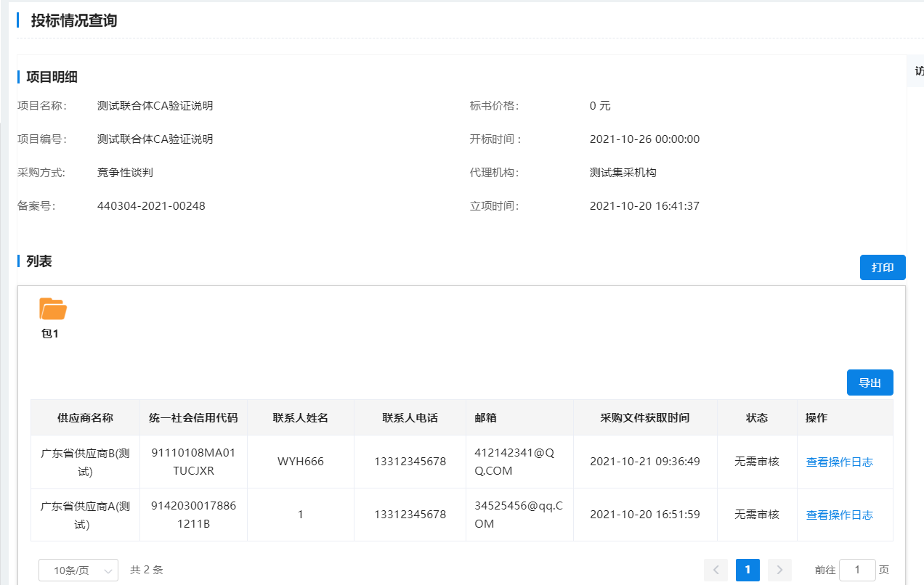This screenshot has width=924, height=585.
Task: Click the next page arrow in pagination
Action: click(x=779, y=570)
